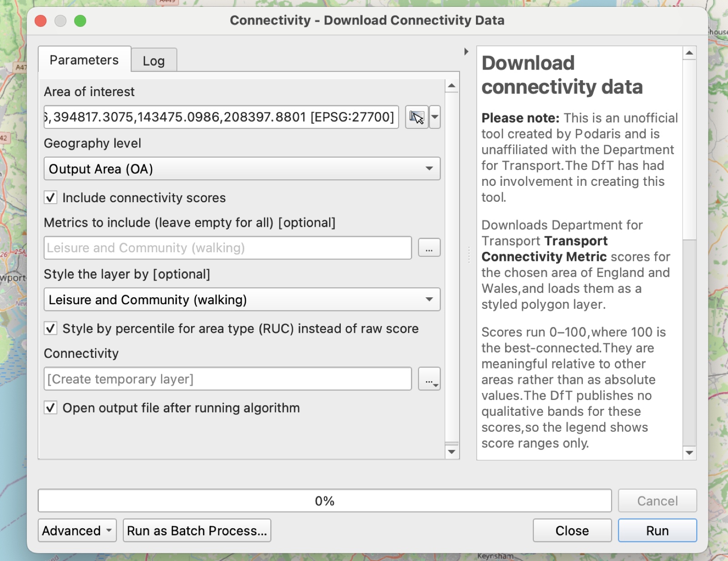Click the Cancel button
The width and height of the screenshot is (728, 561).
click(x=657, y=501)
